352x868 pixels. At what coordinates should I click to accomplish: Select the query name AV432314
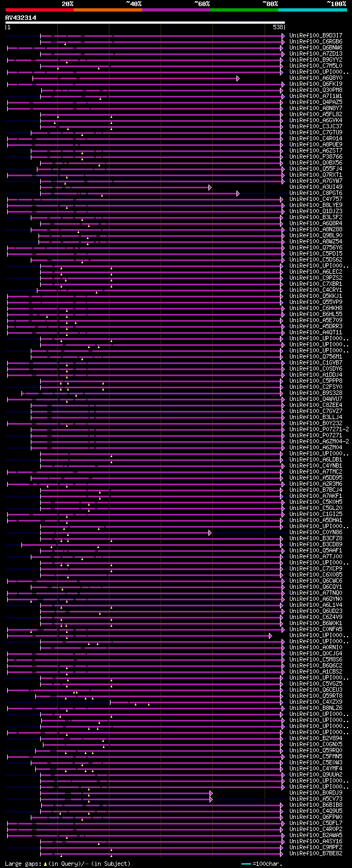coord(21,18)
